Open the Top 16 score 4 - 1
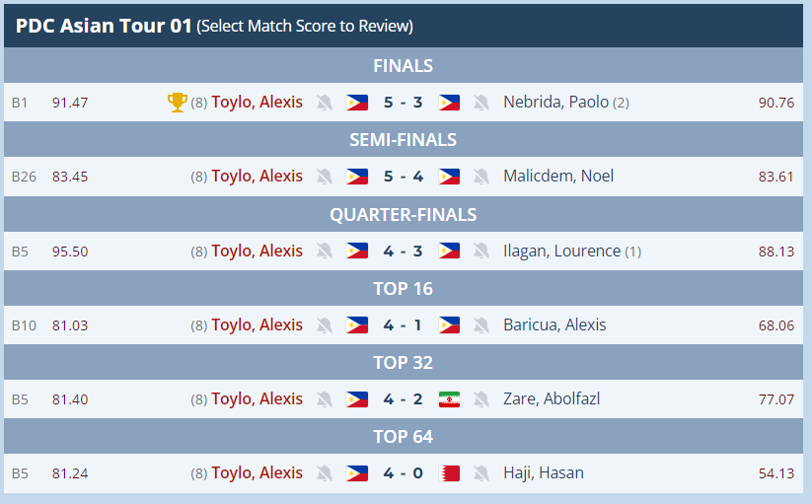The image size is (812, 504). [x=402, y=325]
